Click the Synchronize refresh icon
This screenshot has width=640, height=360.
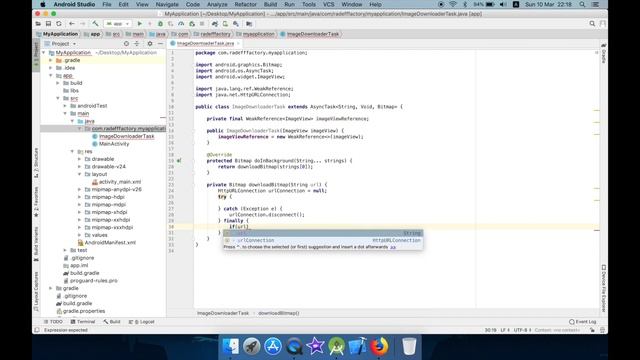pyautogui.click(x=59, y=24)
